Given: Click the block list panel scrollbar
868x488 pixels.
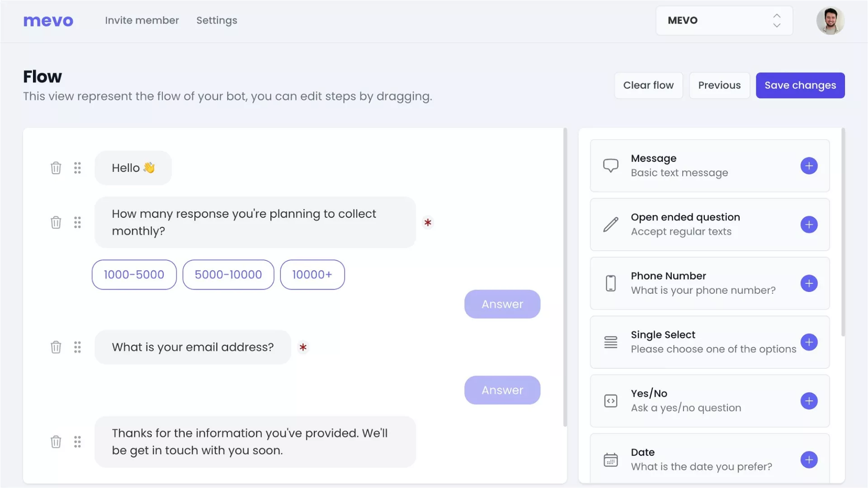Looking at the screenshot, I should click(x=843, y=233).
